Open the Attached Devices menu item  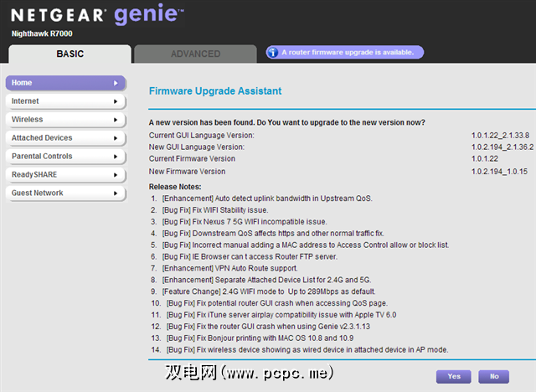pos(65,138)
